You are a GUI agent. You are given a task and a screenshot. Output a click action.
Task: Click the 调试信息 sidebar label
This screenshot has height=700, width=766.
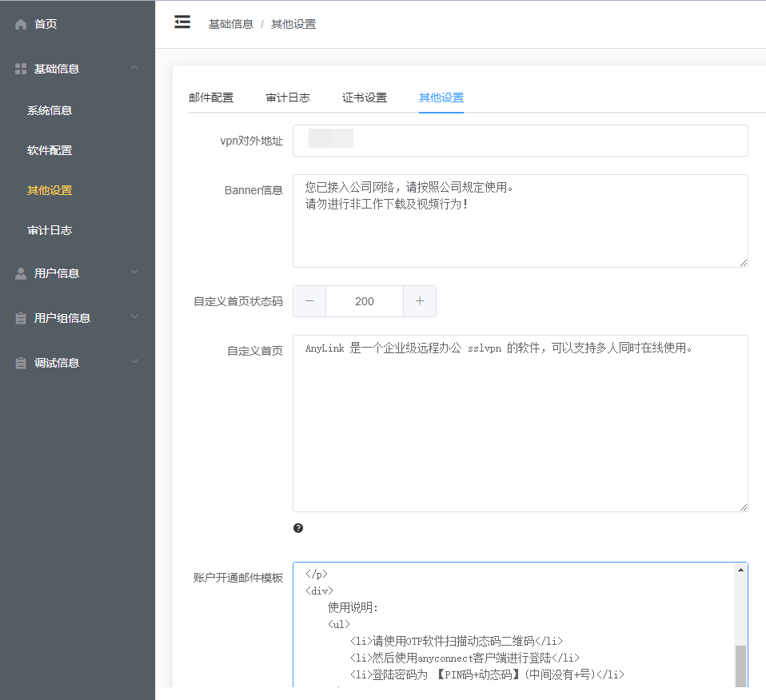pos(57,363)
